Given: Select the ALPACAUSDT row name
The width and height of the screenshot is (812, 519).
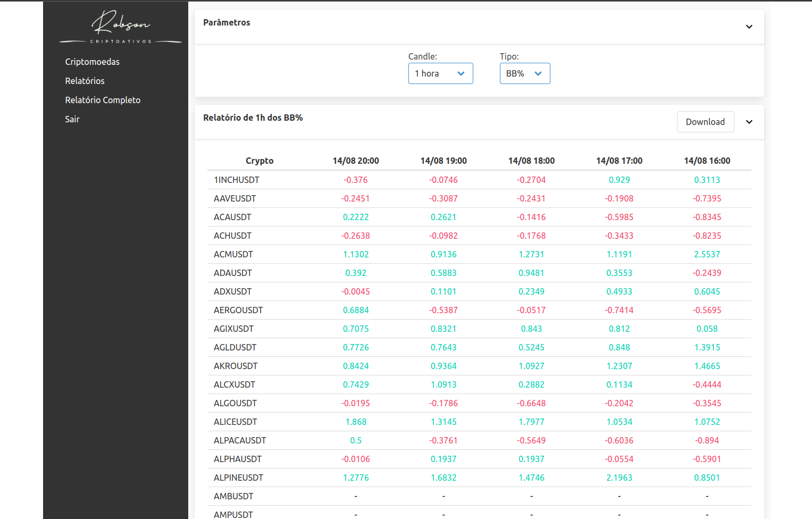Looking at the screenshot, I should (240, 440).
